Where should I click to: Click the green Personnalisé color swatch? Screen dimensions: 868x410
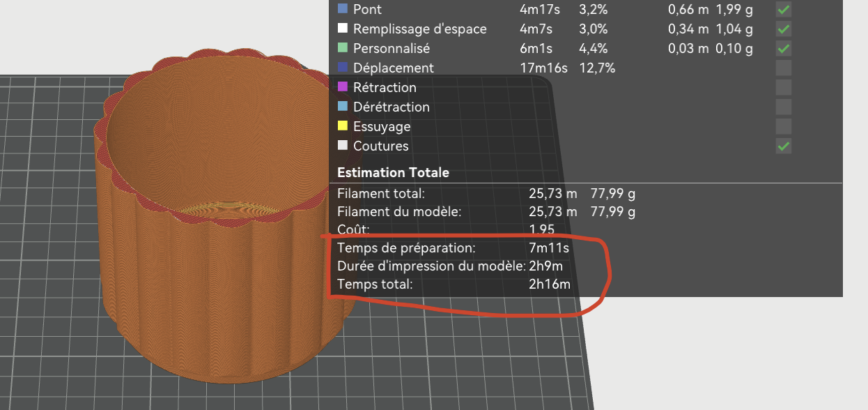(x=343, y=48)
